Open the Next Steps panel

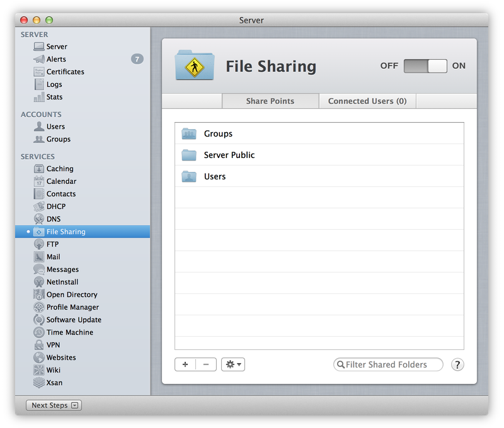pos(54,405)
